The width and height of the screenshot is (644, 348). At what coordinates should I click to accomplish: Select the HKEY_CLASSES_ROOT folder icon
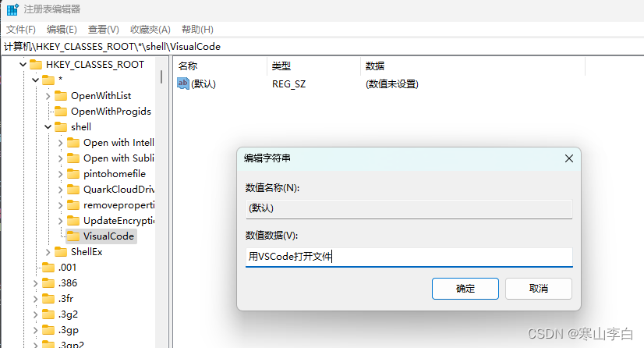pos(36,65)
